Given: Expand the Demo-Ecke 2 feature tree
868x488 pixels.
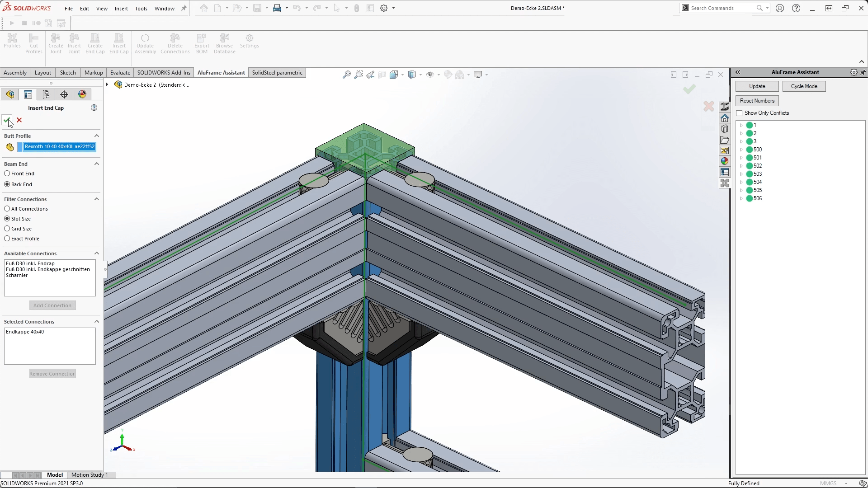Looking at the screenshot, I should click(x=107, y=84).
